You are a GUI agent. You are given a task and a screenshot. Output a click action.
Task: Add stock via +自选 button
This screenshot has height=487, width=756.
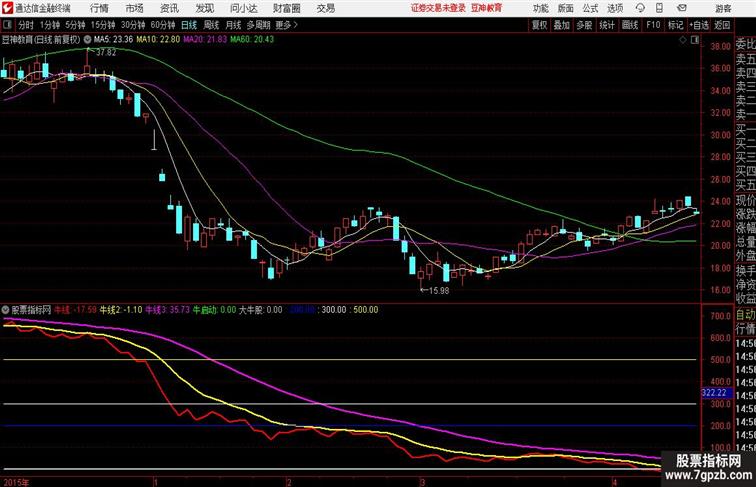pyautogui.click(x=699, y=25)
